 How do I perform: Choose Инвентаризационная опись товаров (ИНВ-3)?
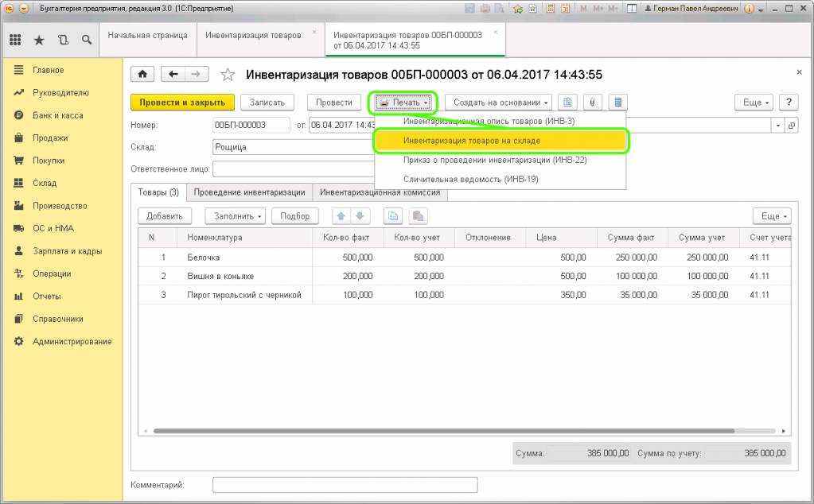500,122
